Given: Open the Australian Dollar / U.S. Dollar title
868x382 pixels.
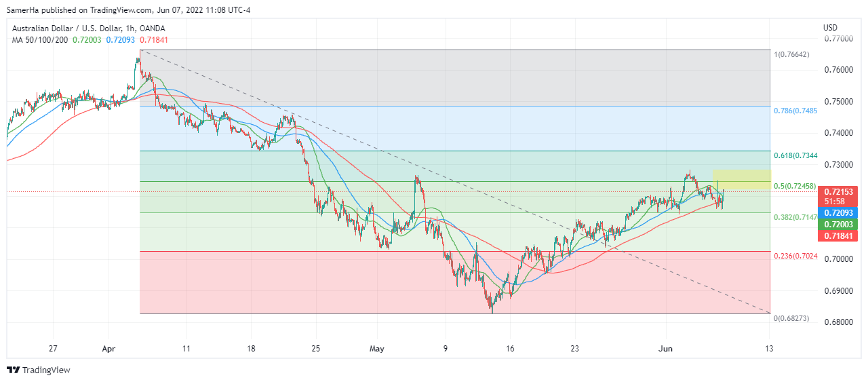Looking at the screenshot, I should click(x=70, y=28).
